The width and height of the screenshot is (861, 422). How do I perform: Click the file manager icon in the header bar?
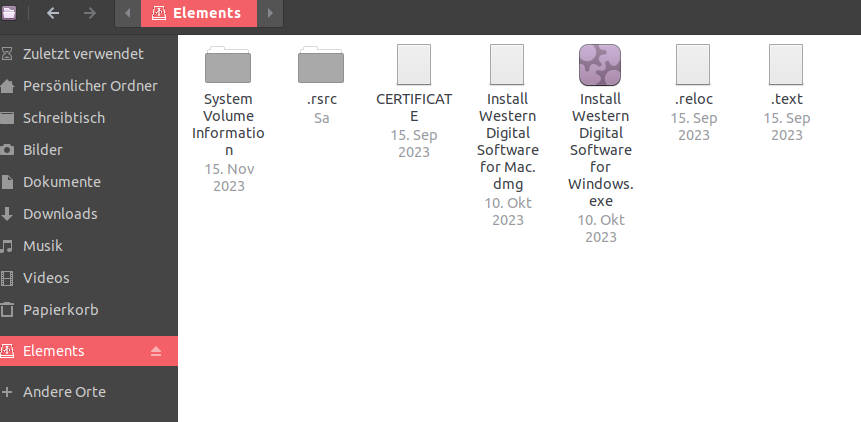(9, 13)
